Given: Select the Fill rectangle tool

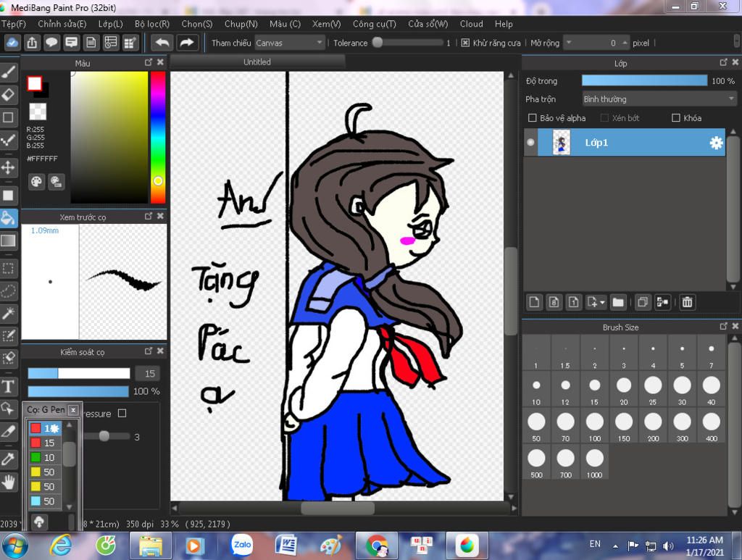Looking at the screenshot, I should (x=9, y=195).
